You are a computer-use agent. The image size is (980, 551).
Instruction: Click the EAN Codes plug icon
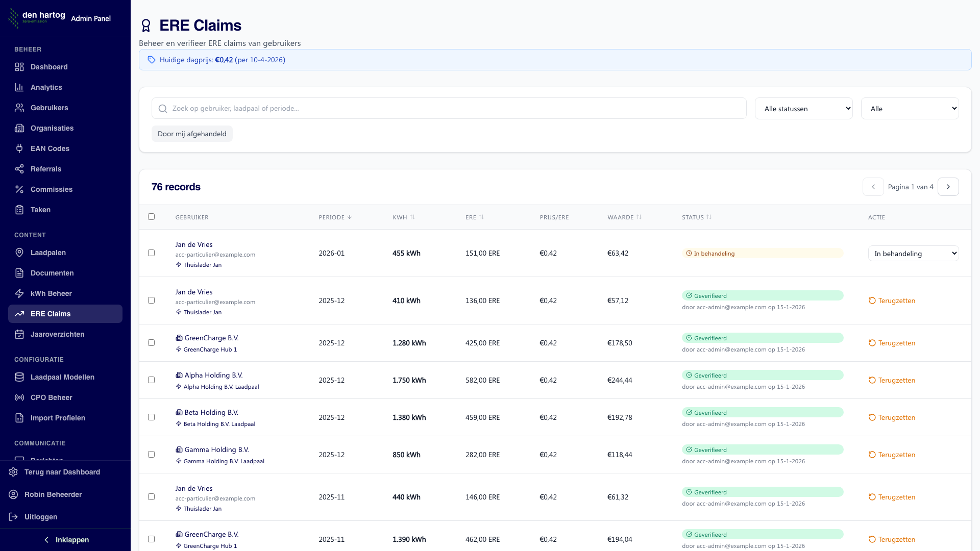tap(19, 148)
